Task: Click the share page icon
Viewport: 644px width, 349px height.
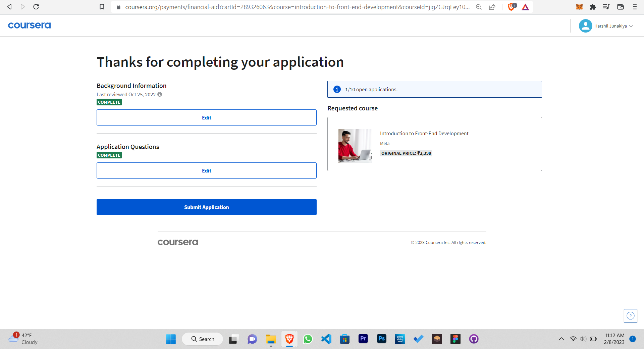Action: (492, 7)
